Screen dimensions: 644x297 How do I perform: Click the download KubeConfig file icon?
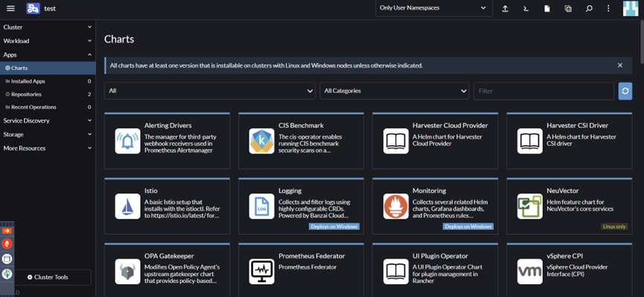pos(547,9)
